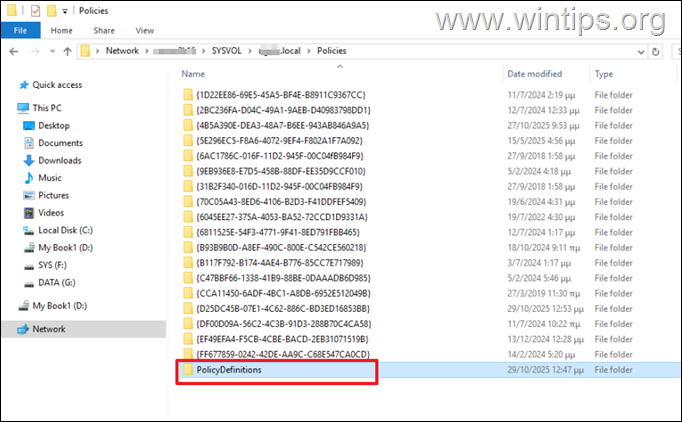Select folder {9EB936E8-E7D5-458B-88DF-EE35D9CCF010}
Viewport: 682px width, 422px height.
point(281,171)
